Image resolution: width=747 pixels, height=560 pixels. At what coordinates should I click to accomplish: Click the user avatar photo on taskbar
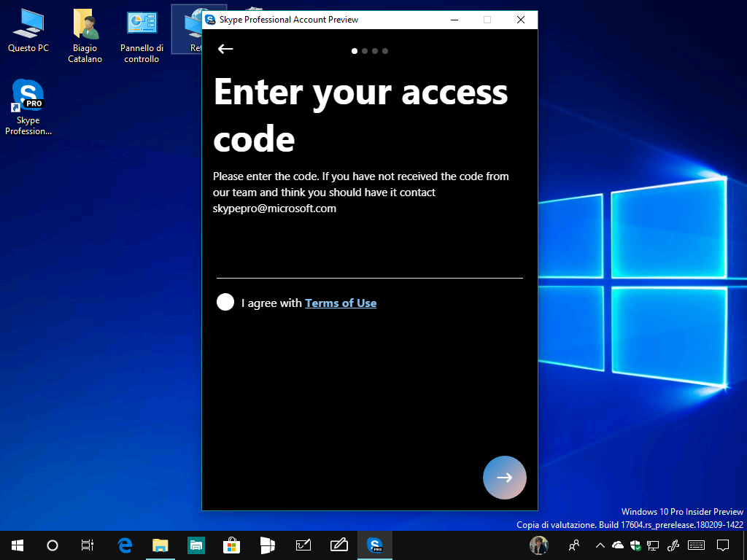pyautogui.click(x=539, y=545)
